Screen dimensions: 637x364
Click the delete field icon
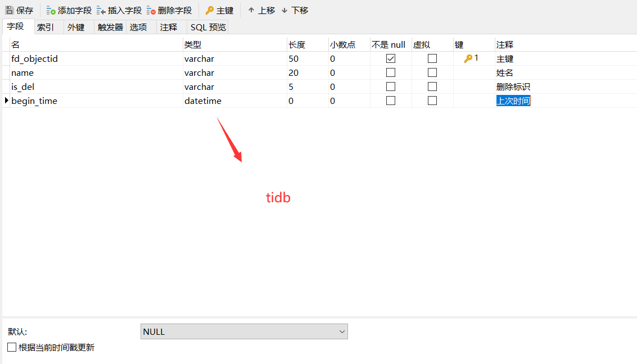pyautogui.click(x=151, y=10)
